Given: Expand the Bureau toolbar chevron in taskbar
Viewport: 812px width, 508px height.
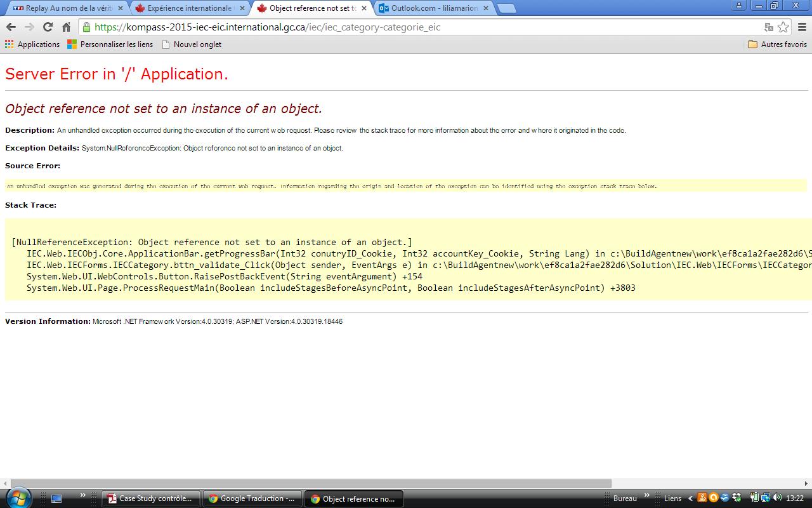Looking at the screenshot, I should click(x=646, y=496).
